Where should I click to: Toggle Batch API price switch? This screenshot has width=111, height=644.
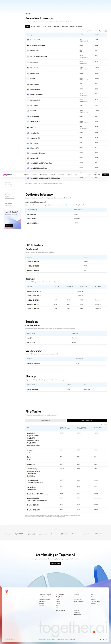pos(105,31)
